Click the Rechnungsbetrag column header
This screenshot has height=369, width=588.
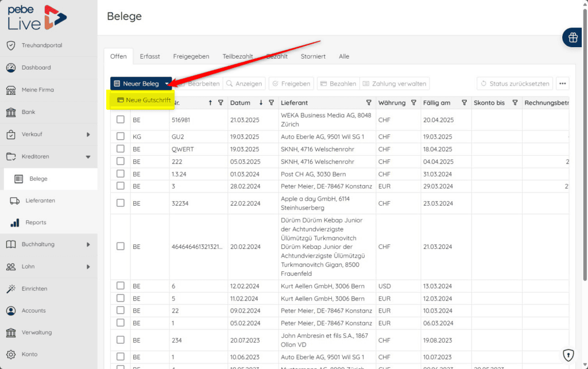547,102
